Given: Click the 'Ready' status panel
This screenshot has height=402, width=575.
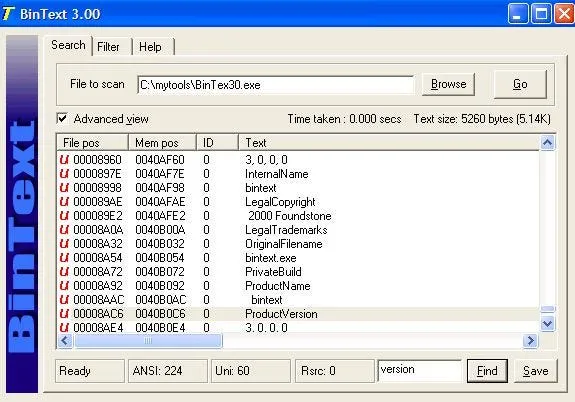Looking at the screenshot, I should click(x=90, y=371).
